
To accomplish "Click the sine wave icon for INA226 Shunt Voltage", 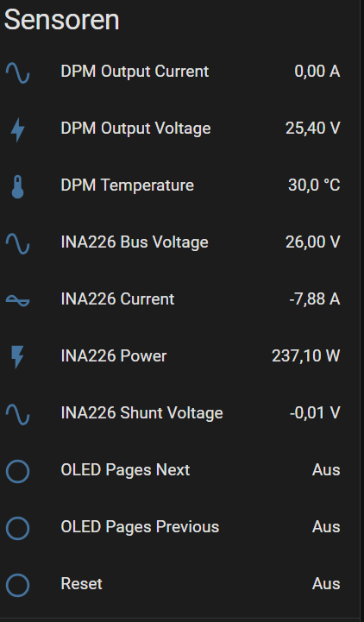I will (x=17, y=414).
